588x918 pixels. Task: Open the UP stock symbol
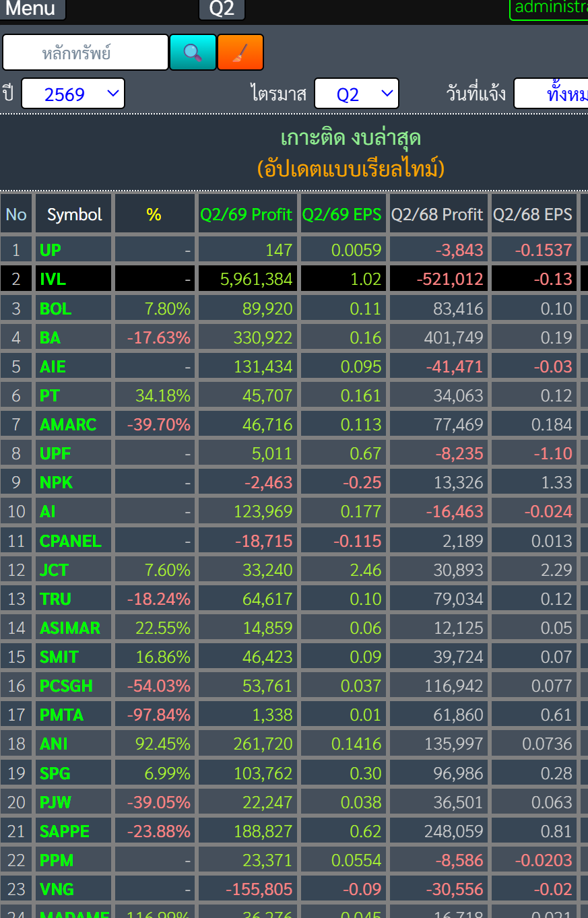pyautogui.click(x=51, y=250)
